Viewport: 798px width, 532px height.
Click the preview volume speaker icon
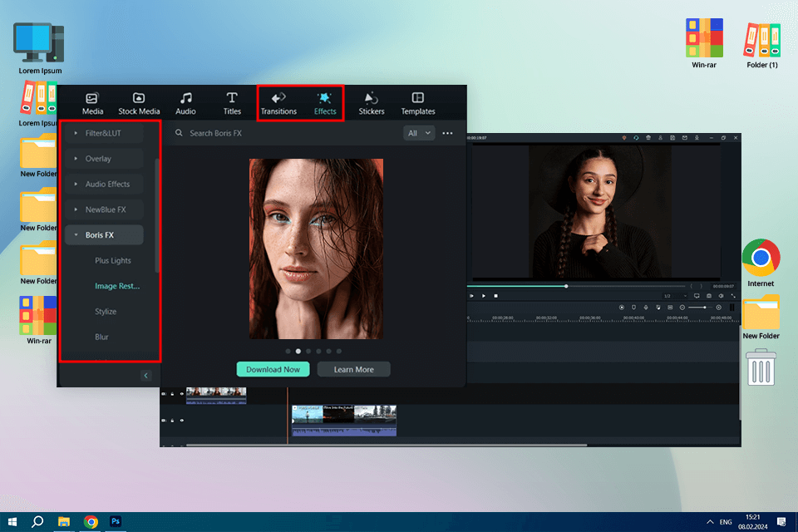click(x=722, y=296)
